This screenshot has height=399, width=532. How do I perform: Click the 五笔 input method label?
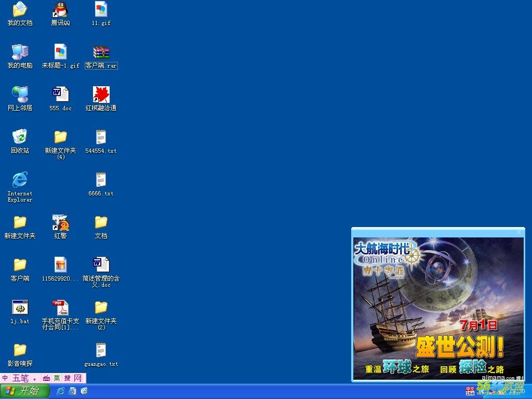[x=21, y=378]
